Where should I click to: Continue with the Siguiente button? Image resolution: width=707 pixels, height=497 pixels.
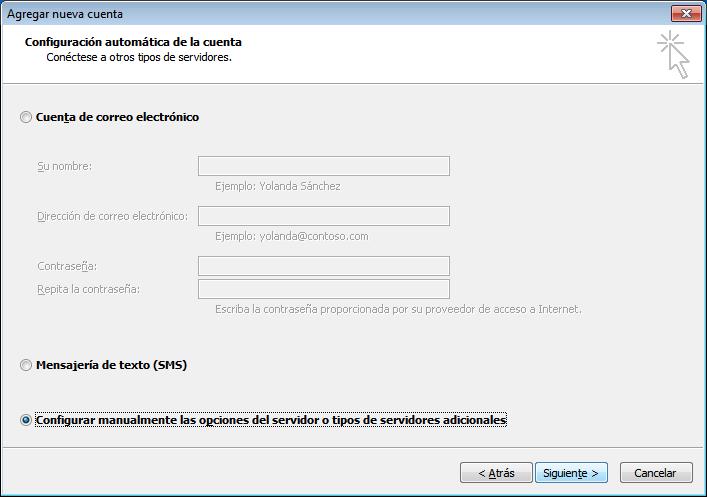(571, 473)
